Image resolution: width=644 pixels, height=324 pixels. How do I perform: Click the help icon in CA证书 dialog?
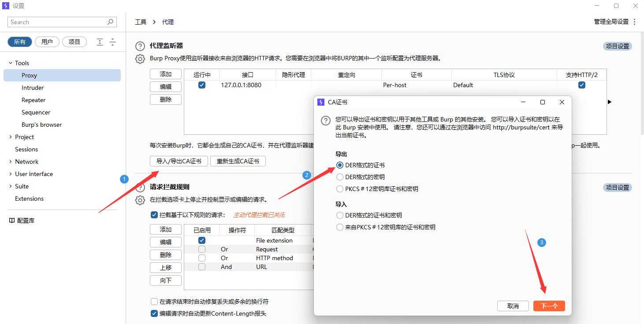tap(325, 121)
